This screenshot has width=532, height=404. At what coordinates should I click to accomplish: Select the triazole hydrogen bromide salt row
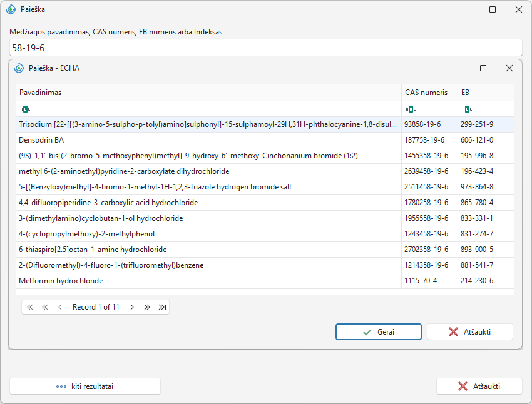tap(265, 187)
